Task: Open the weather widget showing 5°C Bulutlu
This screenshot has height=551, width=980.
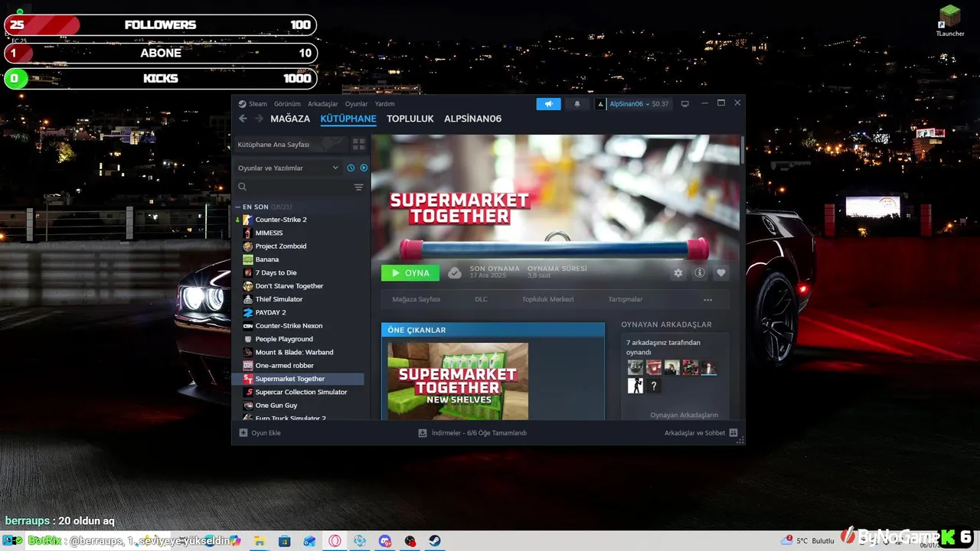Action: (808, 540)
